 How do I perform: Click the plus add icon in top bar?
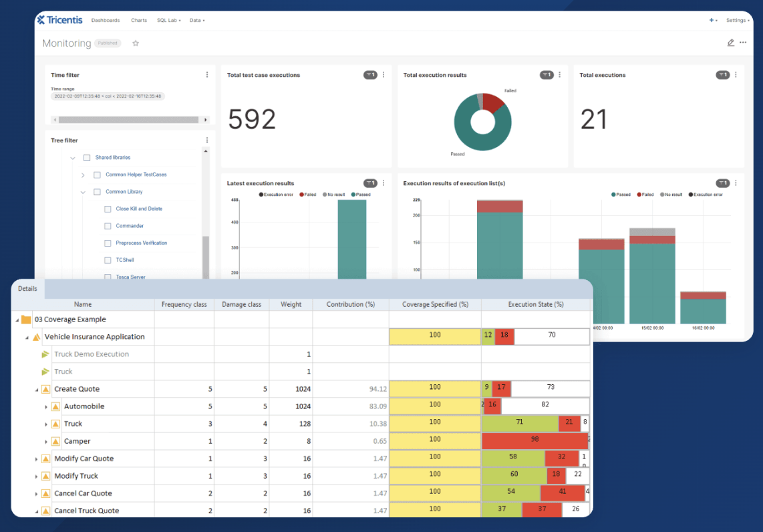point(712,21)
